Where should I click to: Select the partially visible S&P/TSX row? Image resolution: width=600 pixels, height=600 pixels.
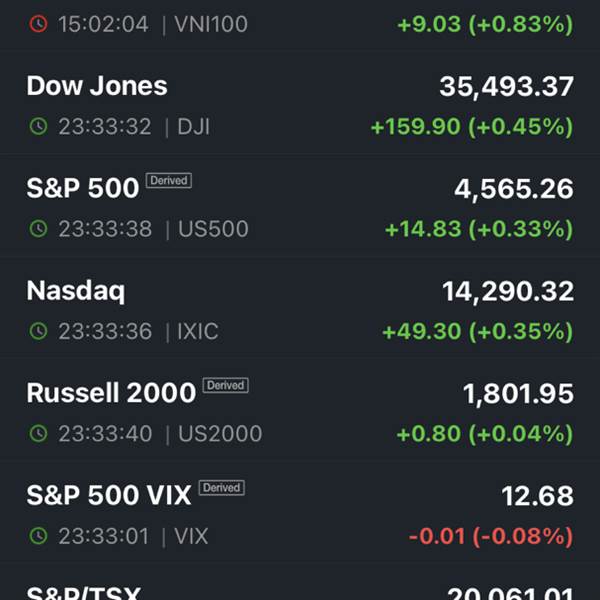pyautogui.click(x=300, y=583)
